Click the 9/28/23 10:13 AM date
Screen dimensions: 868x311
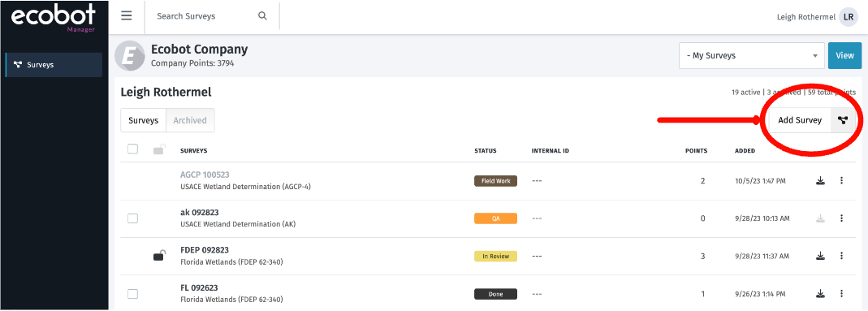pos(762,218)
